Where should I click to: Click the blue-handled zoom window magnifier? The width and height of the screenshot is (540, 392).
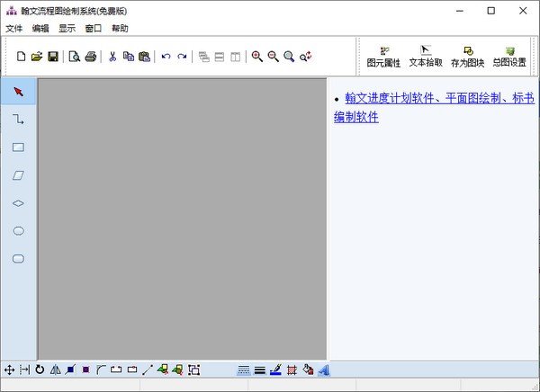tap(289, 57)
